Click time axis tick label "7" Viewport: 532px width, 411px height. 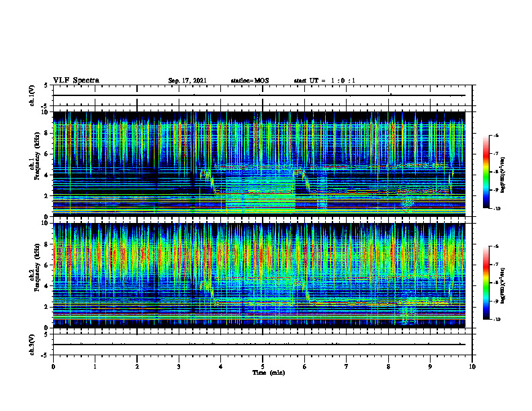point(347,367)
